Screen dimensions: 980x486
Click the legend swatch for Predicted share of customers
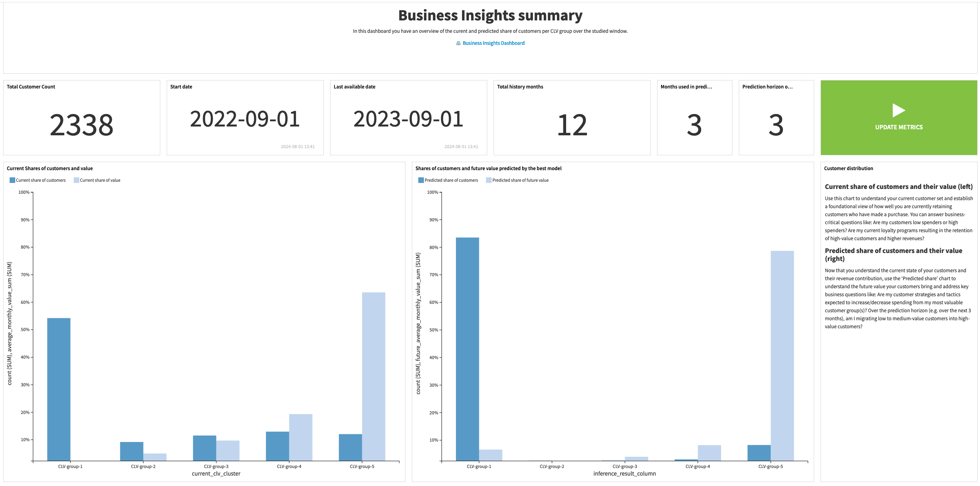point(420,180)
